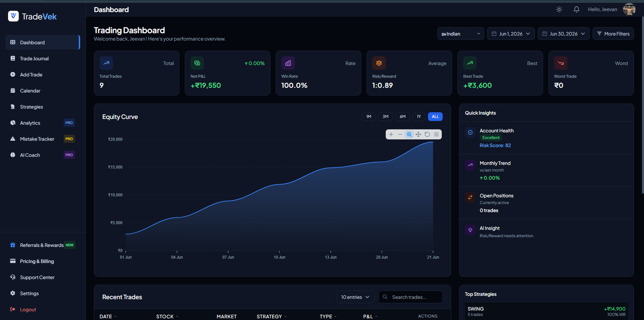The height and width of the screenshot is (320, 644).
Task: Reset the equity chart zoom
Action: click(427, 134)
